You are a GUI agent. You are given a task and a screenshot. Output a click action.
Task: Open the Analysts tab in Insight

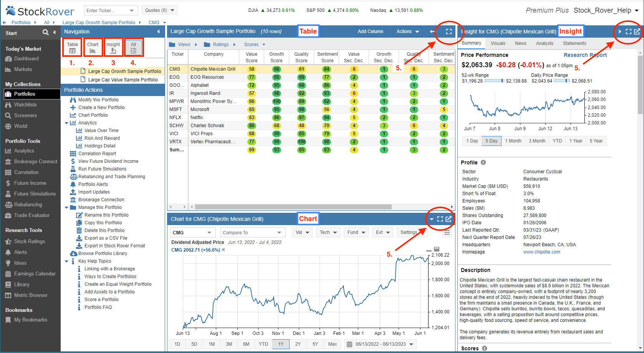pyautogui.click(x=545, y=43)
